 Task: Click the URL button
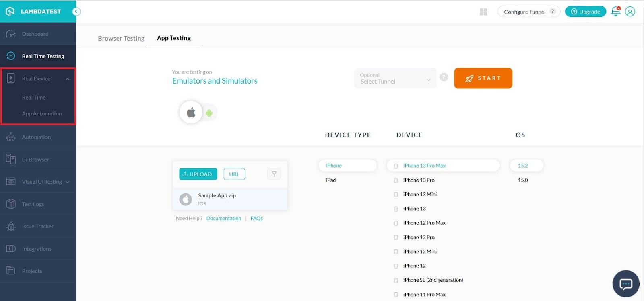(x=234, y=174)
